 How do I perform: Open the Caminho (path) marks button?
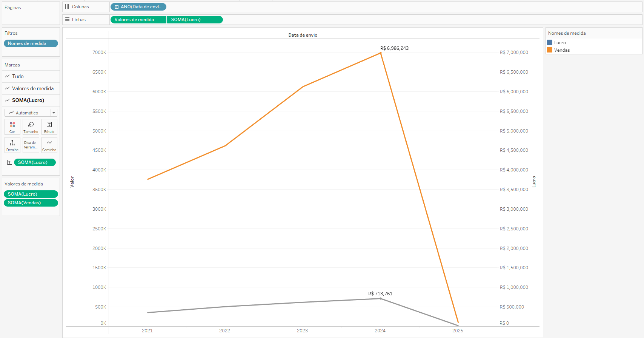click(49, 145)
